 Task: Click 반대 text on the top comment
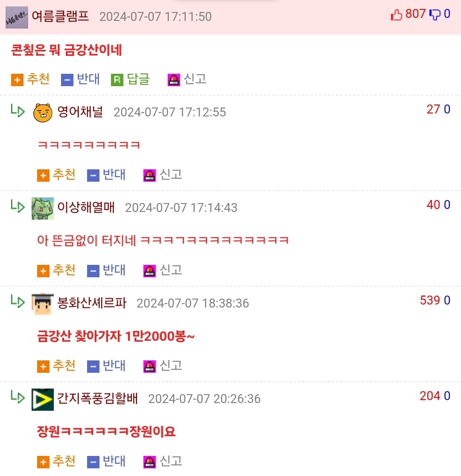click(88, 79)
